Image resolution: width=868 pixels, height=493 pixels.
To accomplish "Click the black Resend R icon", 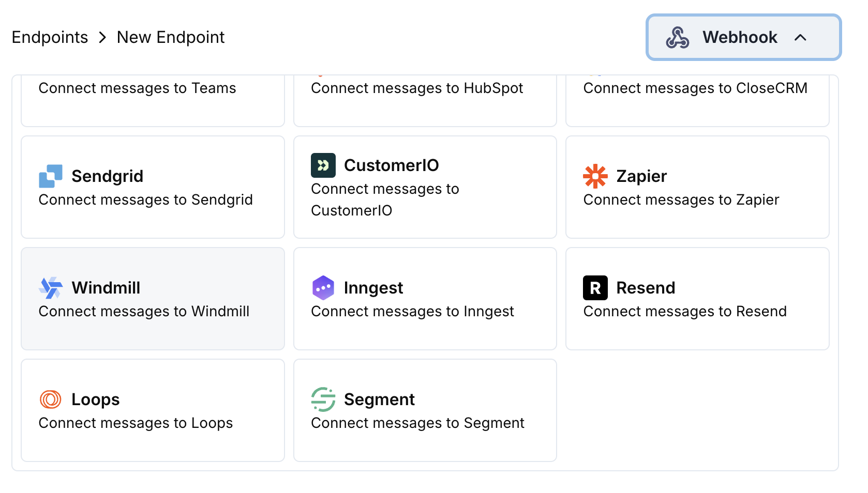I will 595,288.
